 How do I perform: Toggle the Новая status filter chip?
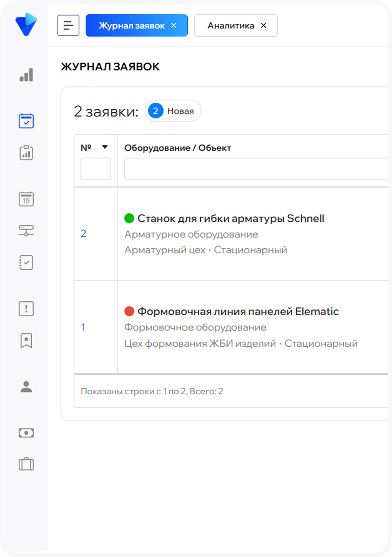pos(173,111)
